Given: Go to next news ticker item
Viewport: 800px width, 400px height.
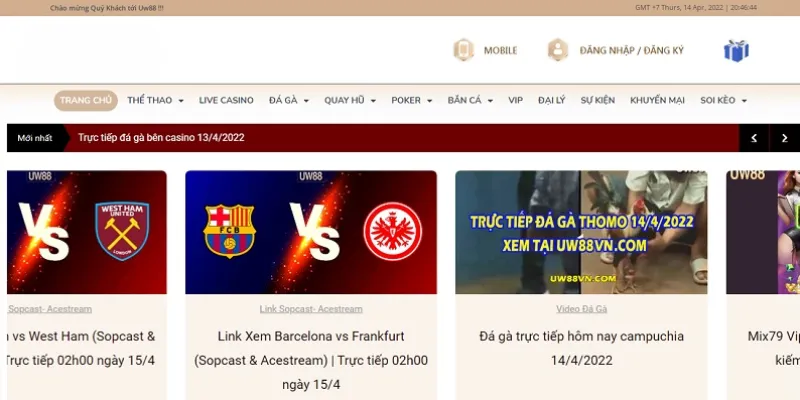Looking at the screenshot, I should (x=785, y=138).
